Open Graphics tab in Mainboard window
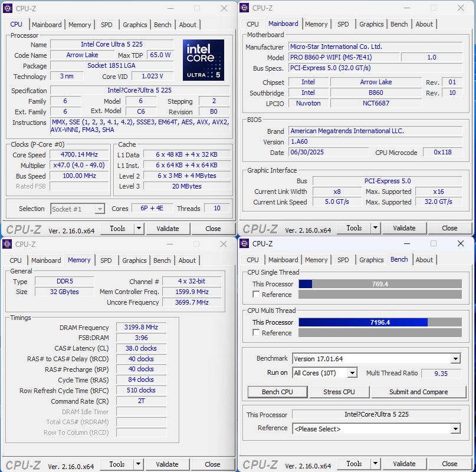Image resolution: width=476 pixels, height=472 pixels. coord(371,24)
